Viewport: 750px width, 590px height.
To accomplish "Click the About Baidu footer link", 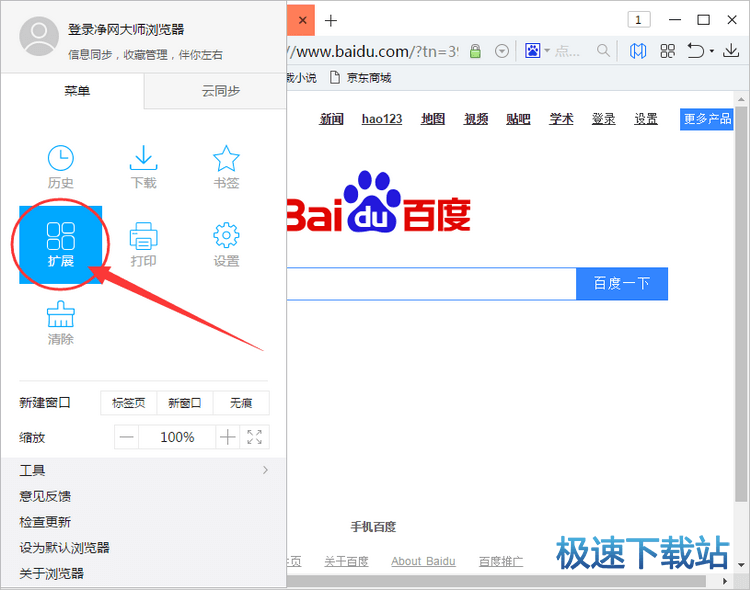I will pyautogui.click(x=423, y=561).
